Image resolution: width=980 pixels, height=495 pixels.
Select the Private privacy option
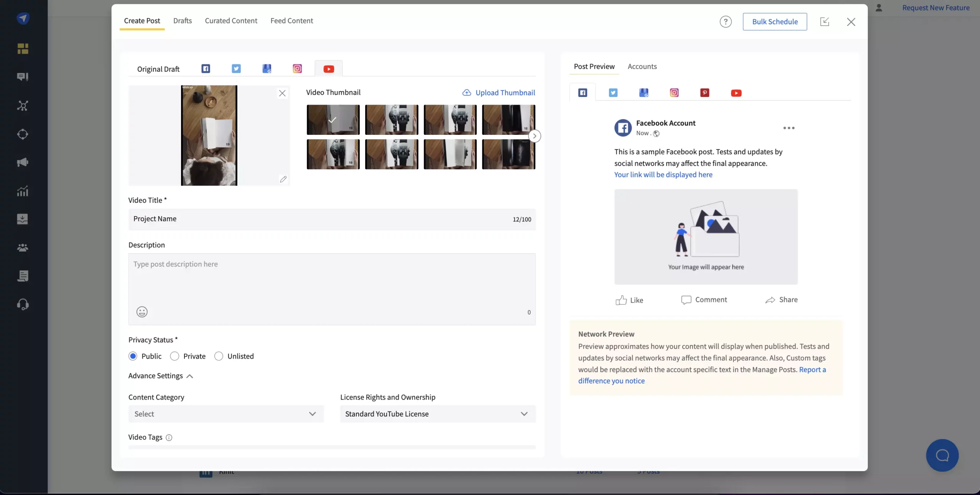175,356
